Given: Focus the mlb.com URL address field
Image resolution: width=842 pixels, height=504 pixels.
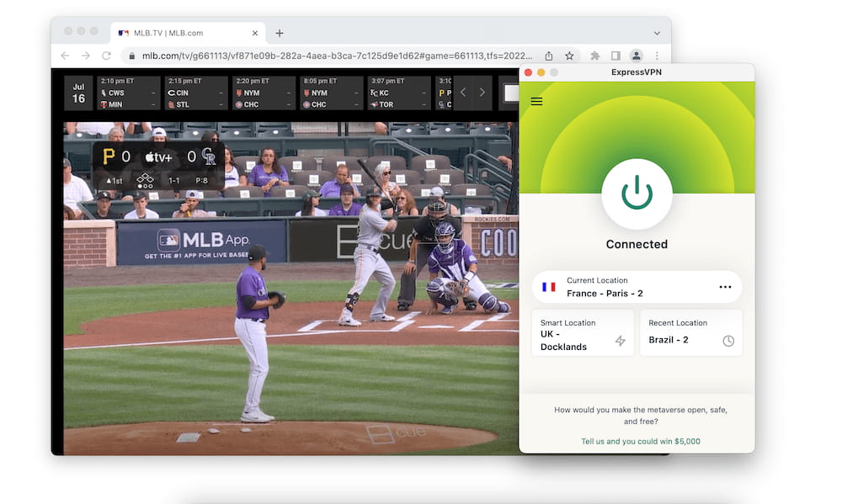Looking at the screenshot, I should pos(337,56).
